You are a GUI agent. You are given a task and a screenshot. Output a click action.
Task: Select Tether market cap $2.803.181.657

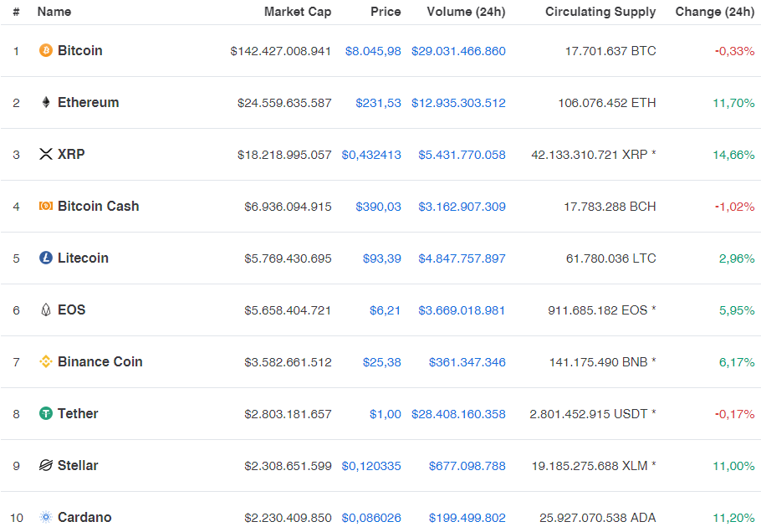click(x=288, y=415)
